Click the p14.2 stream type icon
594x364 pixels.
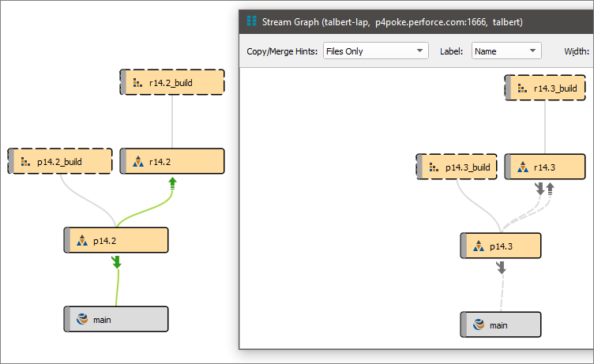81,240
